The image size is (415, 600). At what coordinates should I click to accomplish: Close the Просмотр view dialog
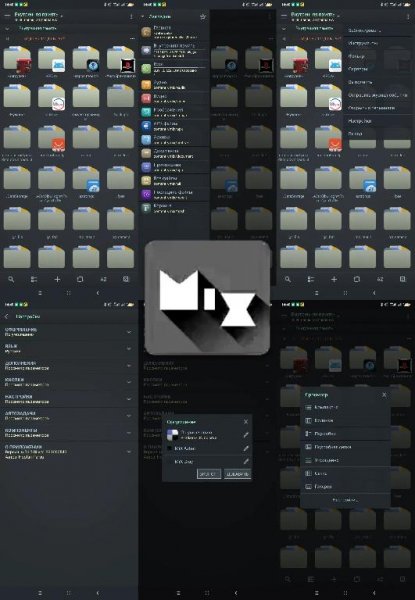pos(384,395)
